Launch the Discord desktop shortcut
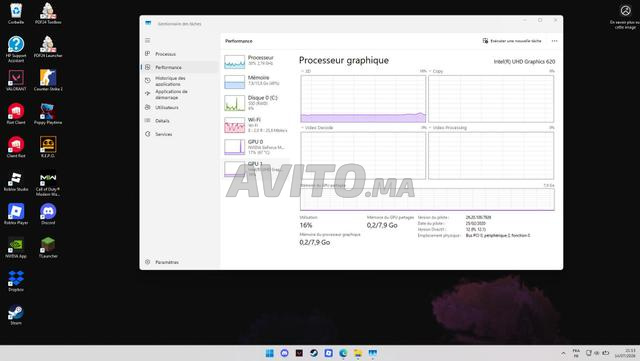The width and height of the screenshot is (640, 361). coord(48,214)
